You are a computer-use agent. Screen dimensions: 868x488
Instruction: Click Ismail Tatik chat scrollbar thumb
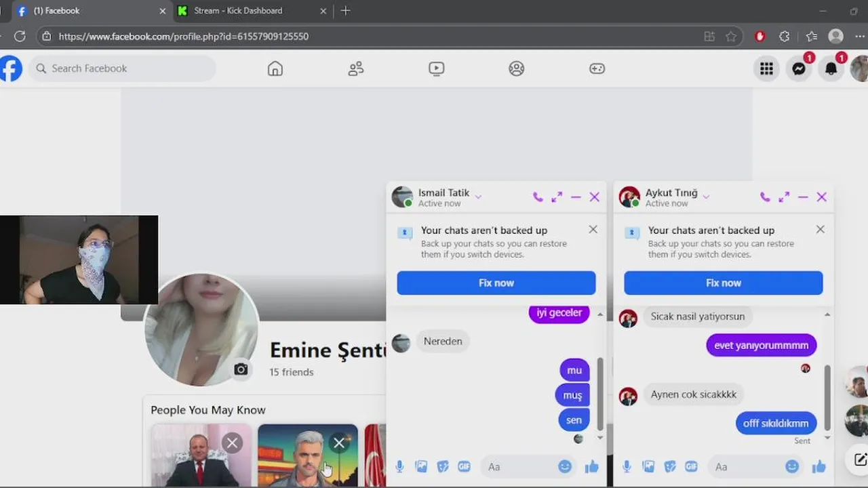(x=600, y=394)
